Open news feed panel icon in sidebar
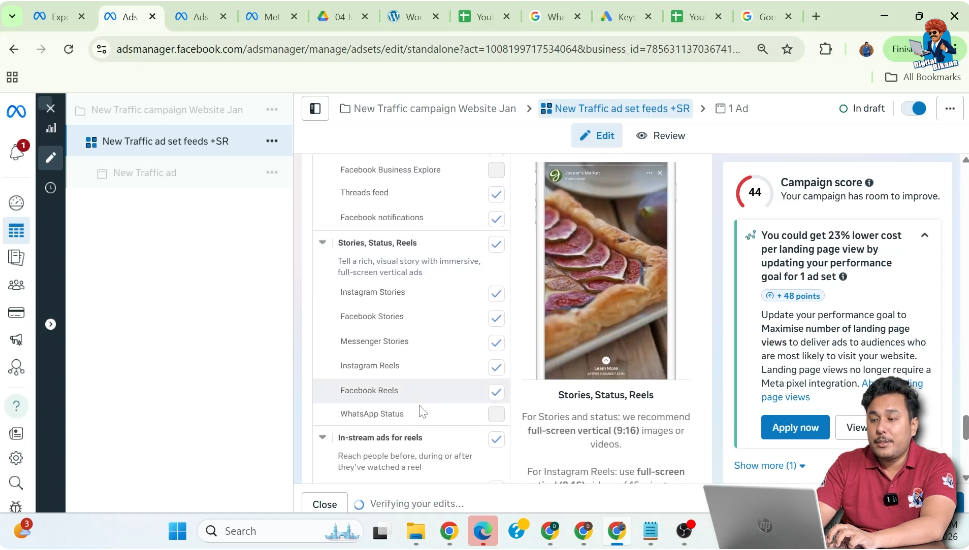The image size is (969, 550). 16,433
